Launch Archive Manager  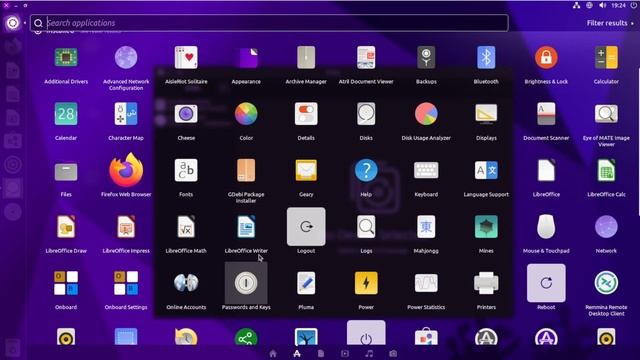pyautogui.click(x=306, y=58)
